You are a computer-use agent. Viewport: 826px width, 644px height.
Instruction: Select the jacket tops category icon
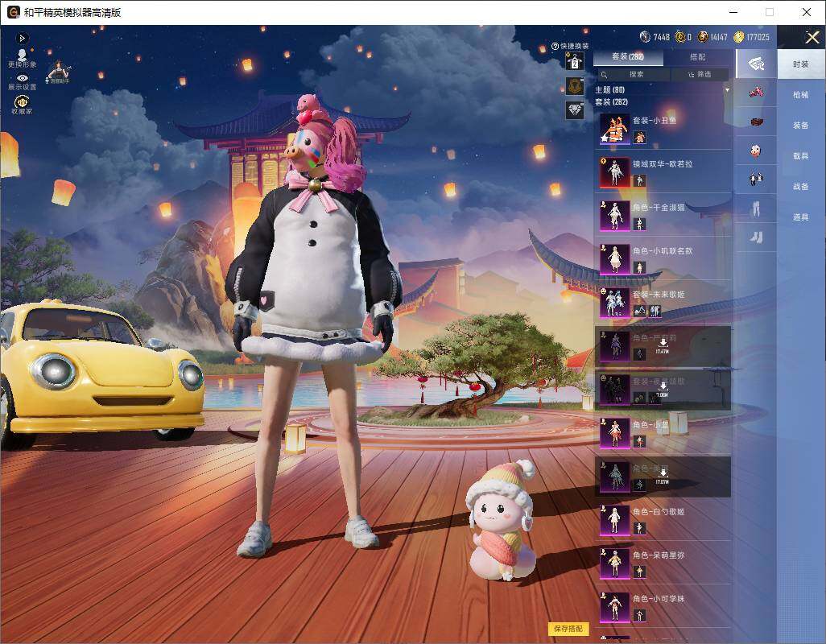756,180
